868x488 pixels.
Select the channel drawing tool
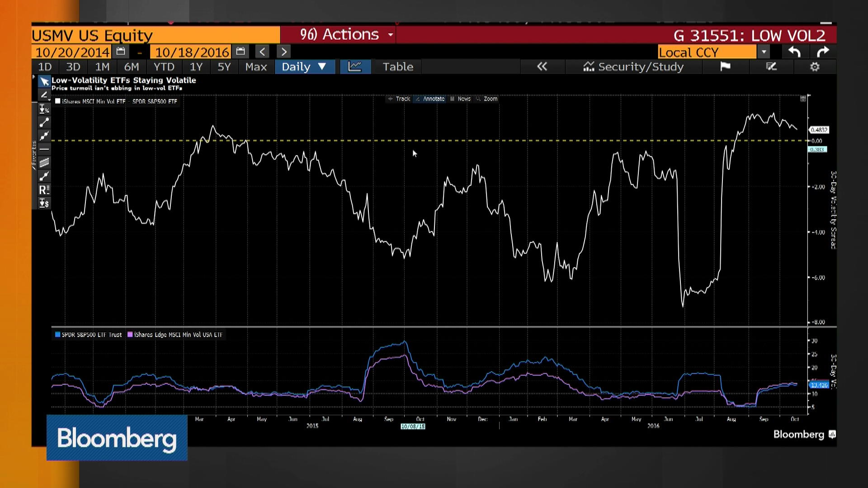tap(44, 162)
